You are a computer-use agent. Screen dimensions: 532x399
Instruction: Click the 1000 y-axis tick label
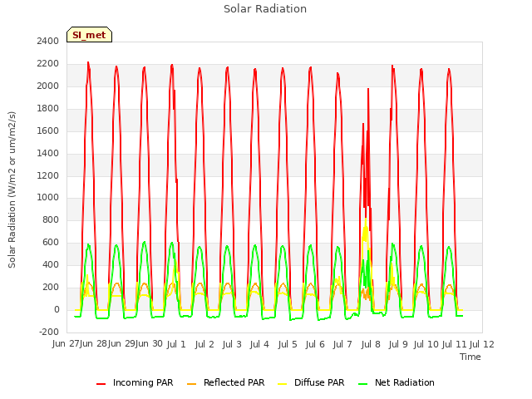click(x=48, y=198)
